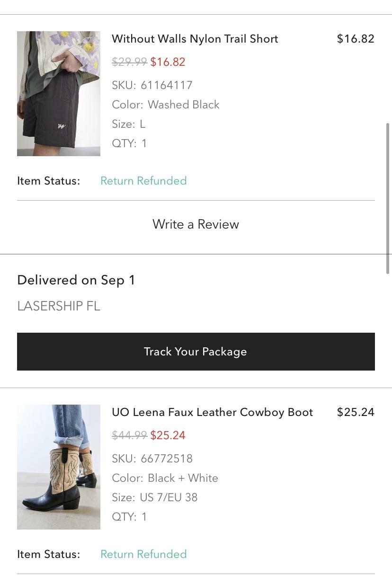This screenshot has height=584, width=392.
Task: Click the boot sale price $25.24
Action: point(168,435)
